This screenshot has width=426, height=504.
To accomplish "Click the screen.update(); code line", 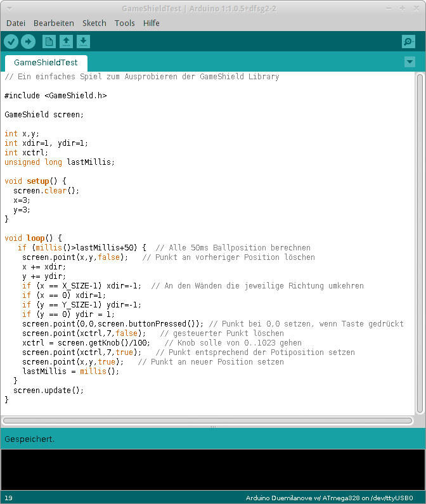I will click(x=48, y=391).
